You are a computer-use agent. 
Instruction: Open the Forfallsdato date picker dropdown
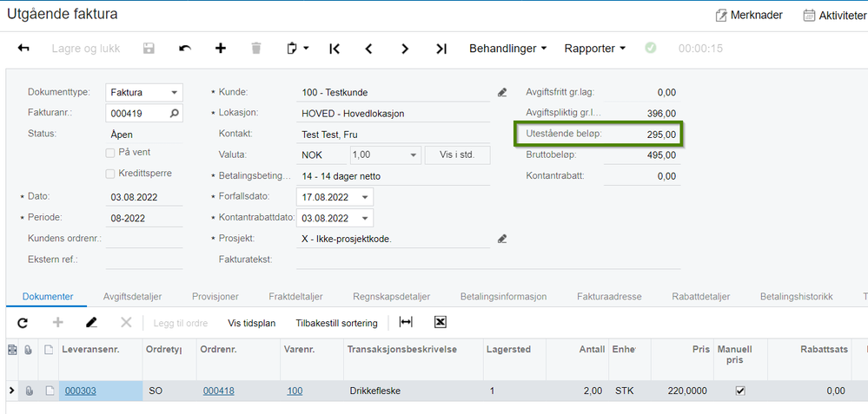[365, 197]
